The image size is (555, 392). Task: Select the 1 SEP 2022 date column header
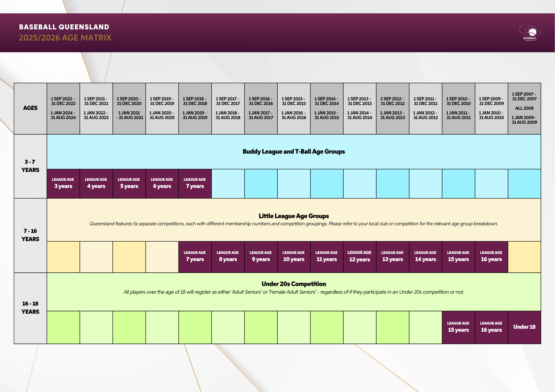click(x=63, y=108)
